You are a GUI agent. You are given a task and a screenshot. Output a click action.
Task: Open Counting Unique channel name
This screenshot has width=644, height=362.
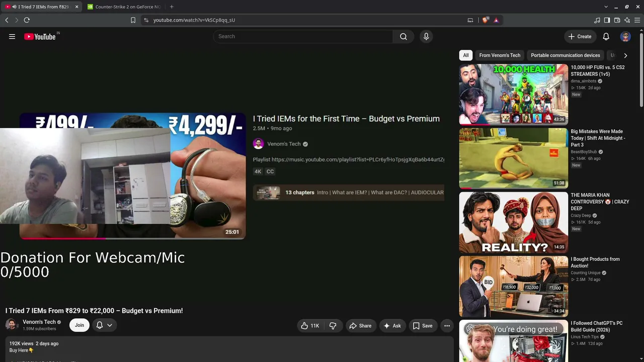(586, 273)
